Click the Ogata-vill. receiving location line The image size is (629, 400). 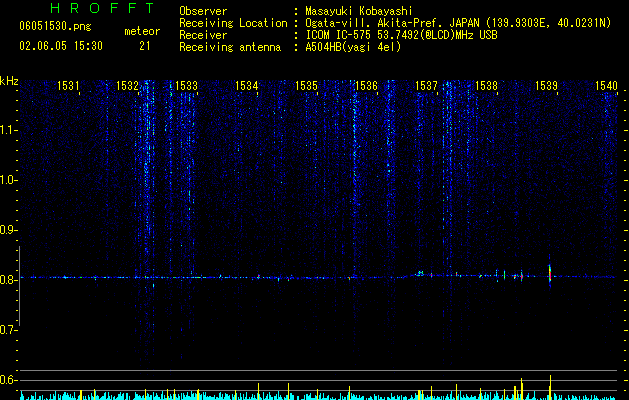pos(458,23)
